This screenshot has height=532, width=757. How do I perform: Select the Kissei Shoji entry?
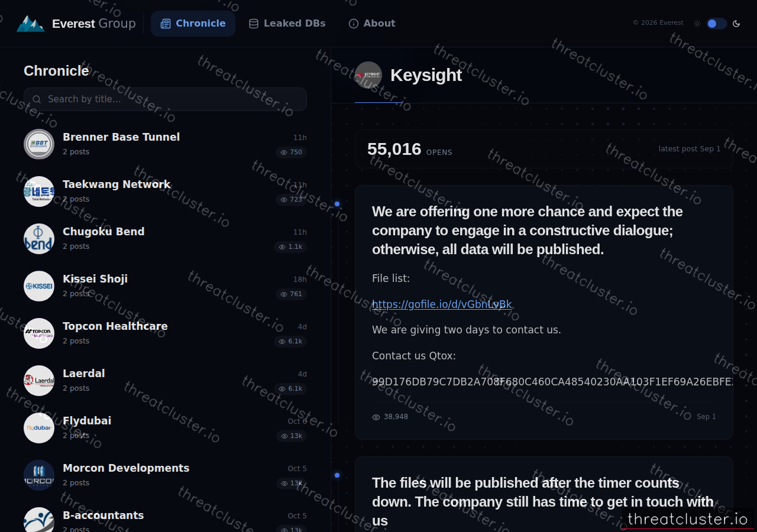(165, 286)
